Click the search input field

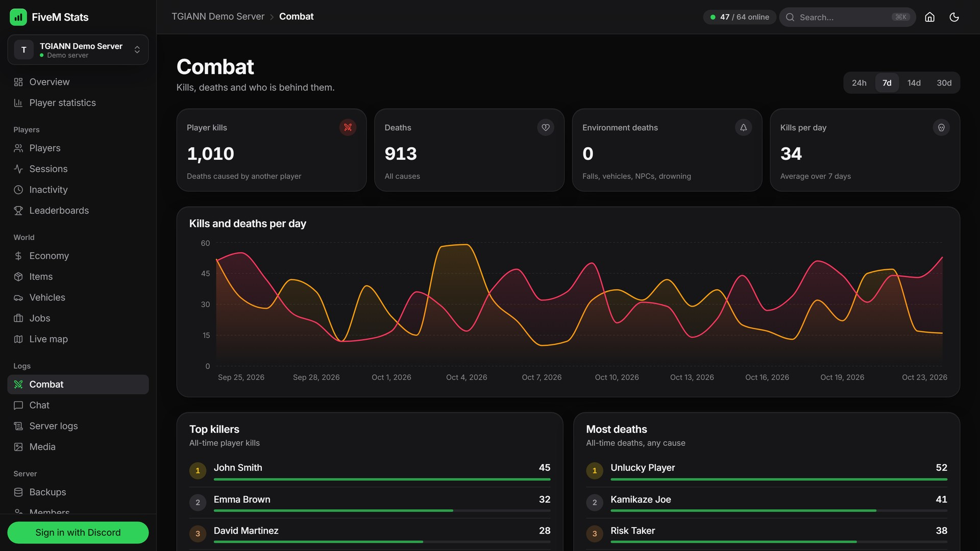(847, 17)
